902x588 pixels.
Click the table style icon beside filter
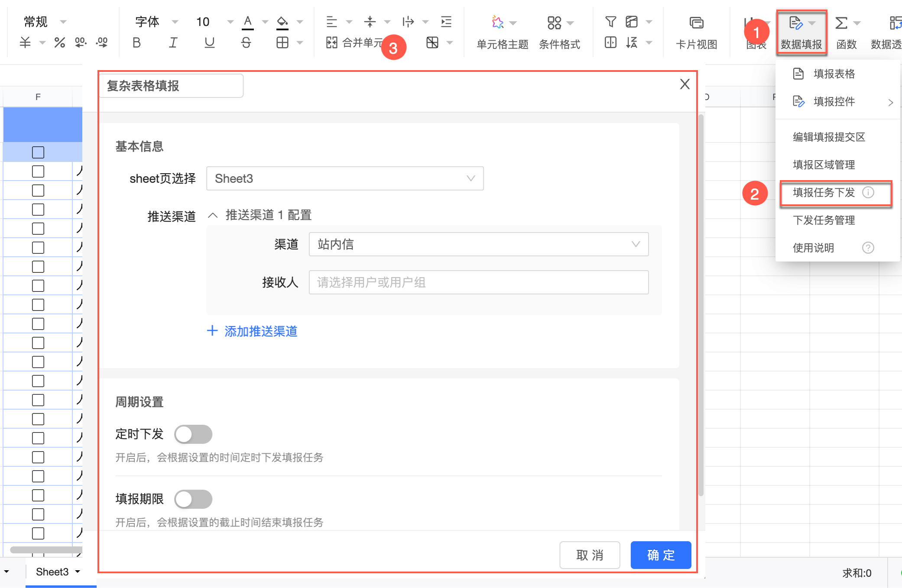(x=632, y=22)
